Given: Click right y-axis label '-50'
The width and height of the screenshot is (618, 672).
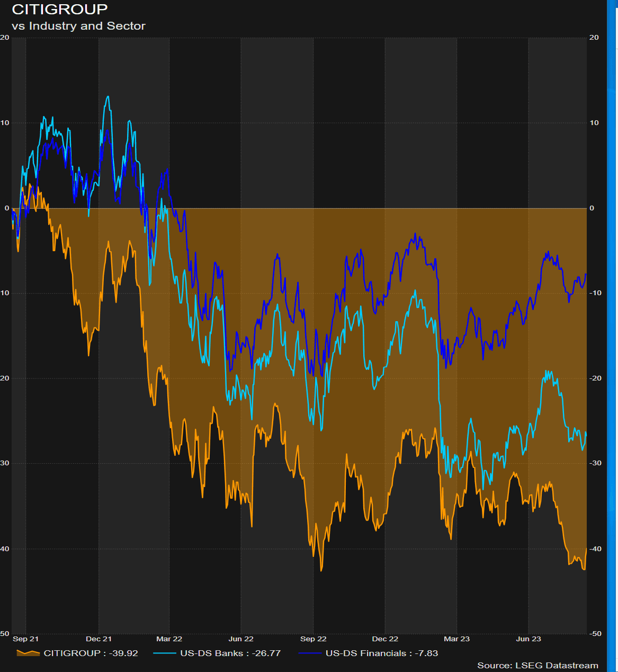Looking at the screenshot, I should pyautogui.click(x=595, y=633).
